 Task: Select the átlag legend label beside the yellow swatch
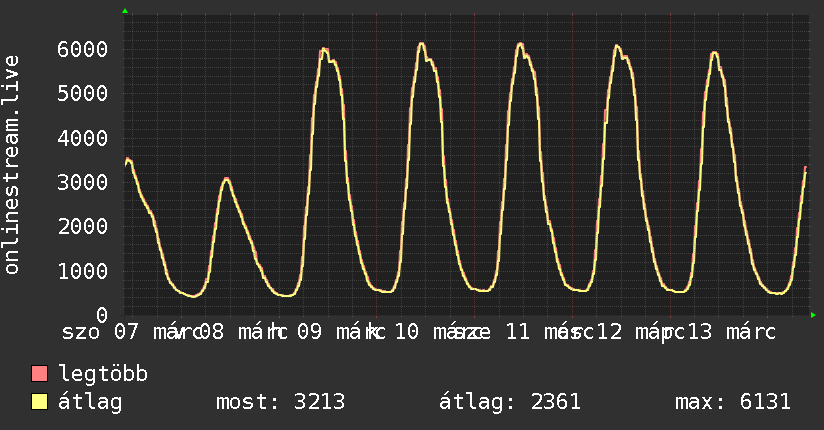90,402
